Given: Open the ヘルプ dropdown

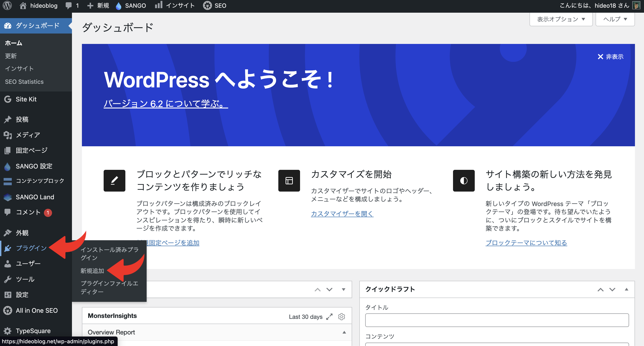Looking at the screenshot, I should tap(615, 19).
